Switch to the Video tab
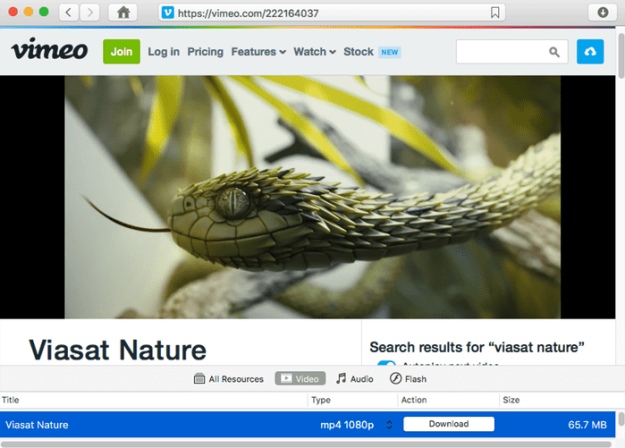This screenshot has width=625, height=448. 300,378
